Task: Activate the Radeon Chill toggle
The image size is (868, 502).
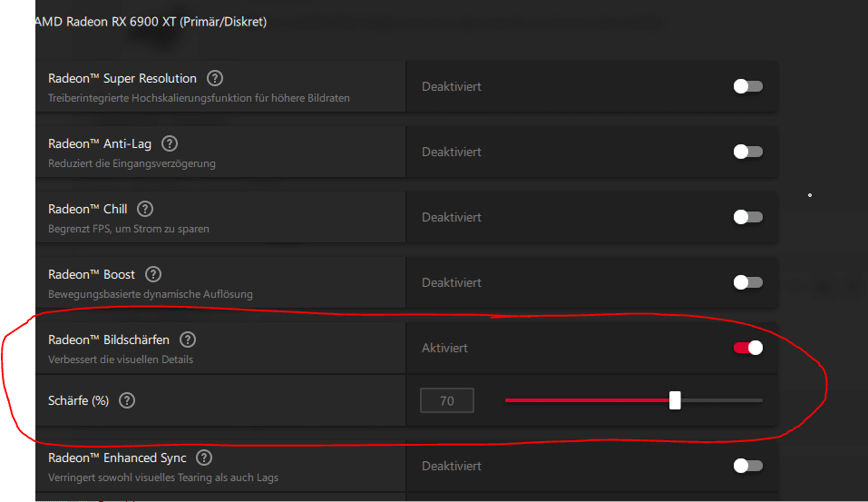Action: coord(748,217)
